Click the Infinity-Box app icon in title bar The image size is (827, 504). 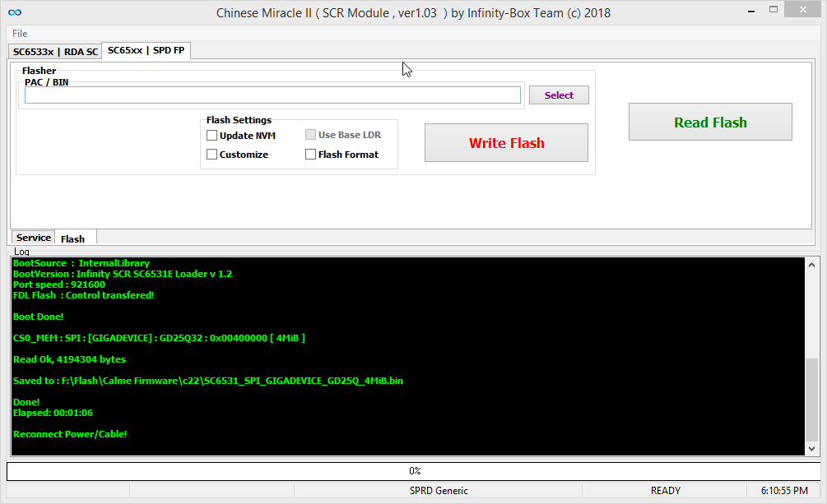pos(14,12)
